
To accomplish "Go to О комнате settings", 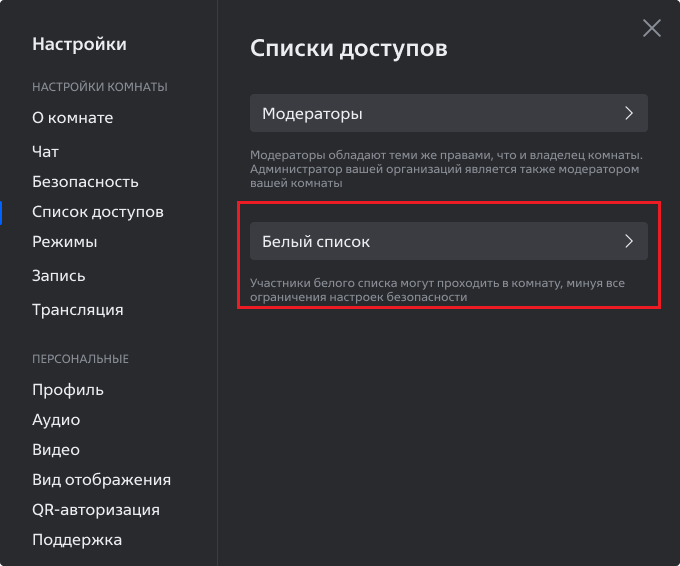I will [x=72, y=118].
